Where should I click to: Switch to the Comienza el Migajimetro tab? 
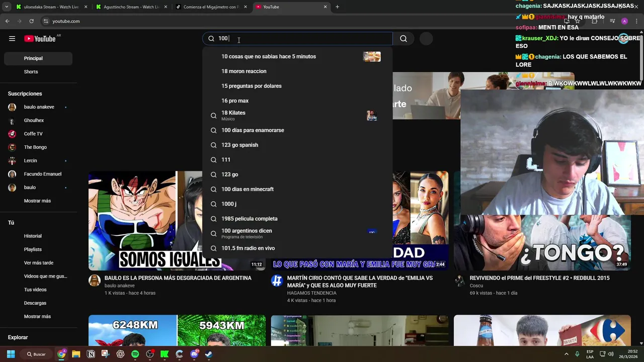coord(211,7)
